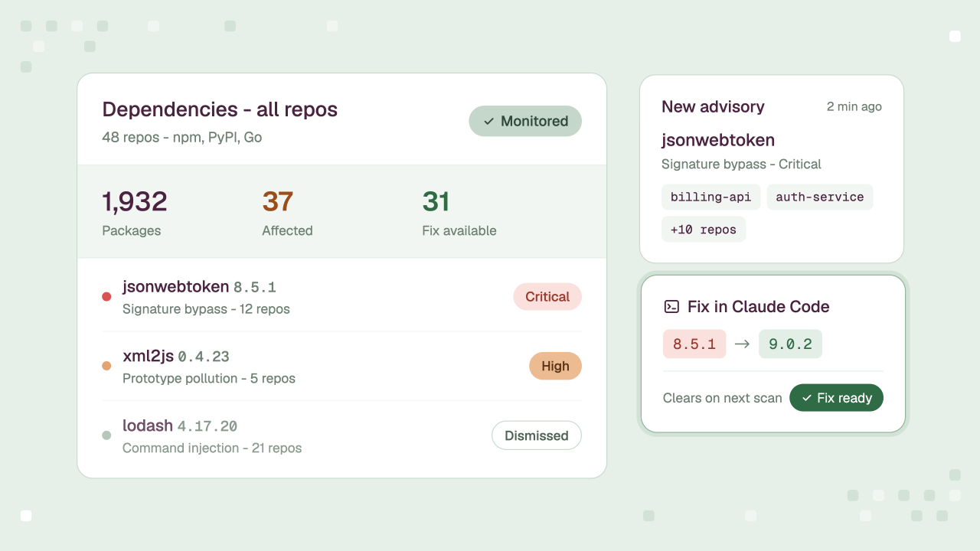Click Prototype pollution - 5 repos description
The height and width of the screenshot is (551, 980).
209,378
